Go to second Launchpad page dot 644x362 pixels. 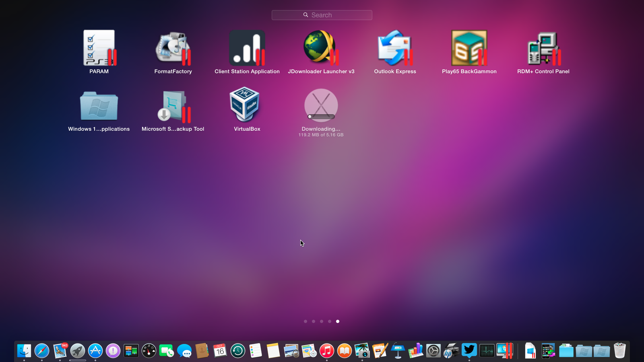[314, 321]
